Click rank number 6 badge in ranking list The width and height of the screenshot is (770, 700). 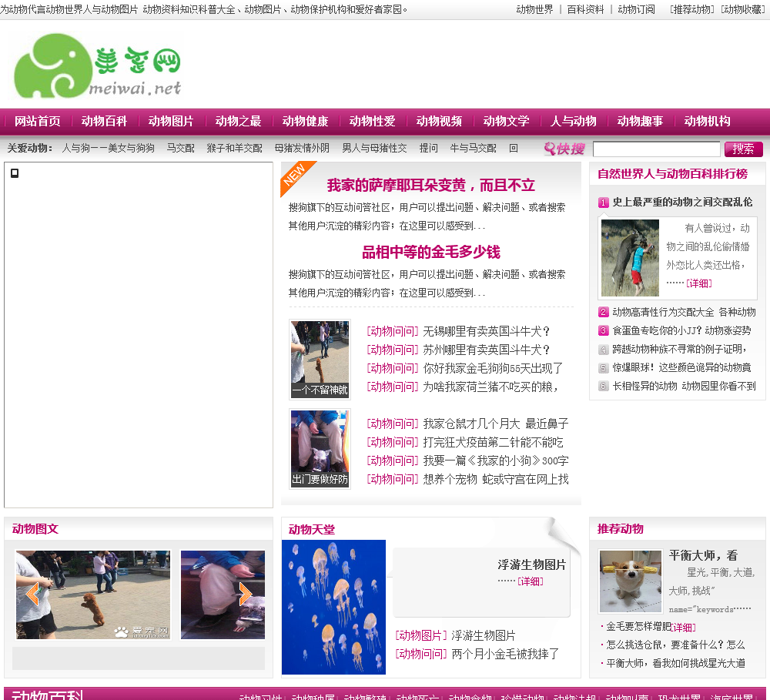coord(604,386)
